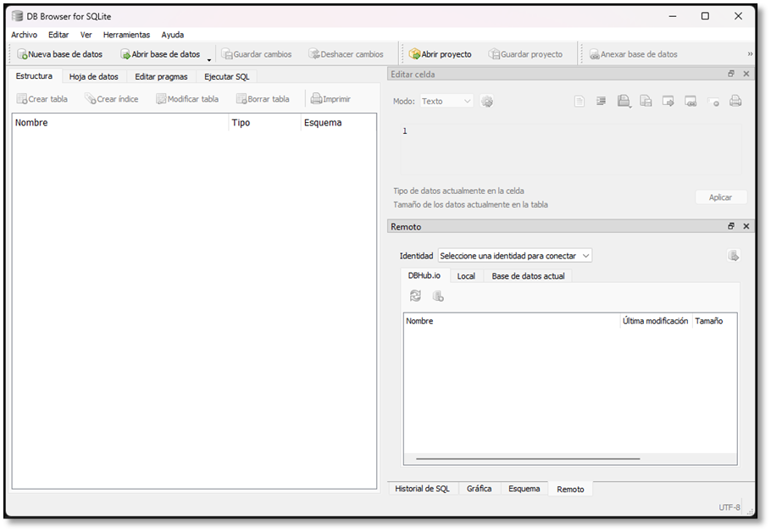Switch to the Hoja de datos tab

click(93, 77)
